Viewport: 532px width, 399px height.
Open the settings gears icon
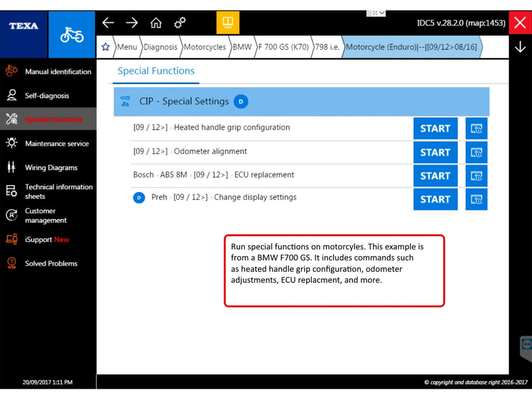click(x=180, y=23)
